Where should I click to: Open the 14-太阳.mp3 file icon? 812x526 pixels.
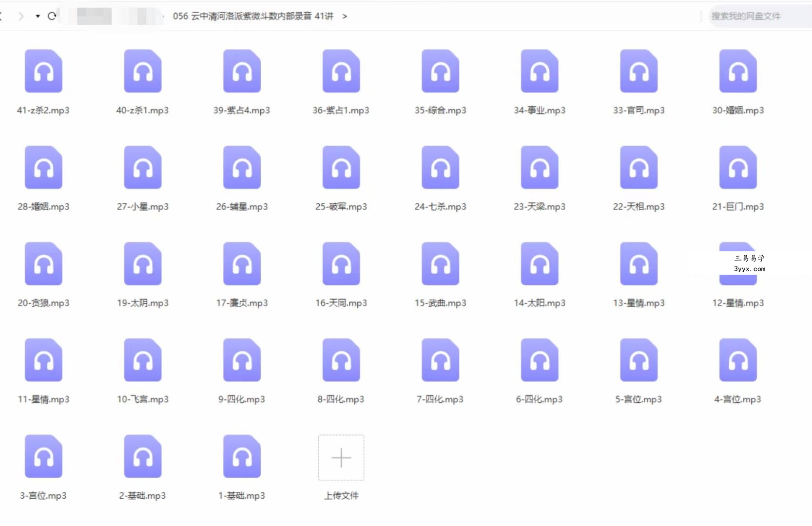pos(540,264)
